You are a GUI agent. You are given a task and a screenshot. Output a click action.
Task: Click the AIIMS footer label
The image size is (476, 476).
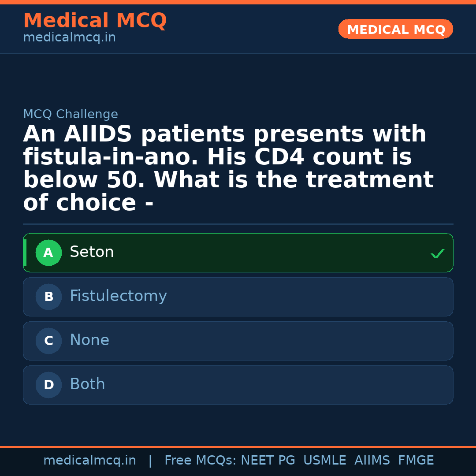point(372,461)
